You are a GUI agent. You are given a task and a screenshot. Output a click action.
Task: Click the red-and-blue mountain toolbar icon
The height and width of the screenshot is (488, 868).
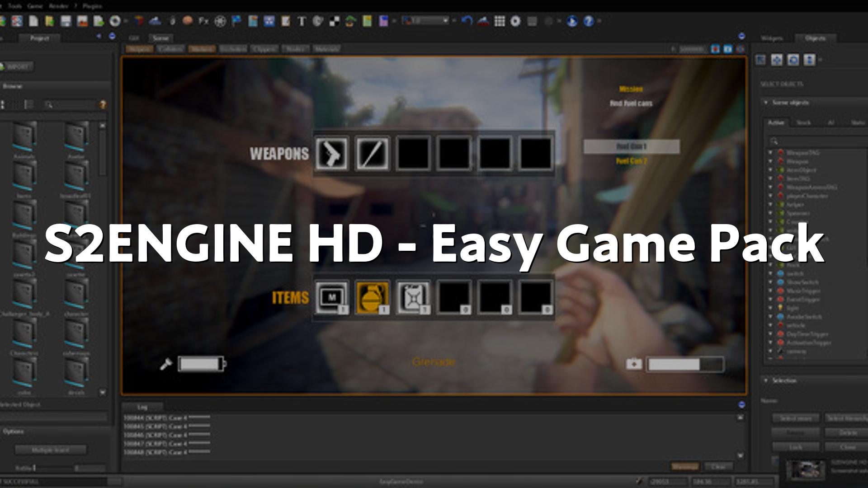point(483,21)
